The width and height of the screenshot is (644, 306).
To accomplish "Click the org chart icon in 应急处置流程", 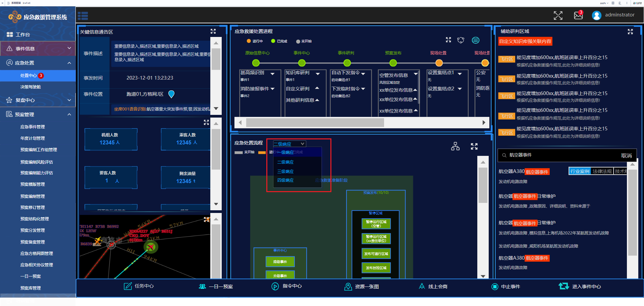I will tap(455, 146).
